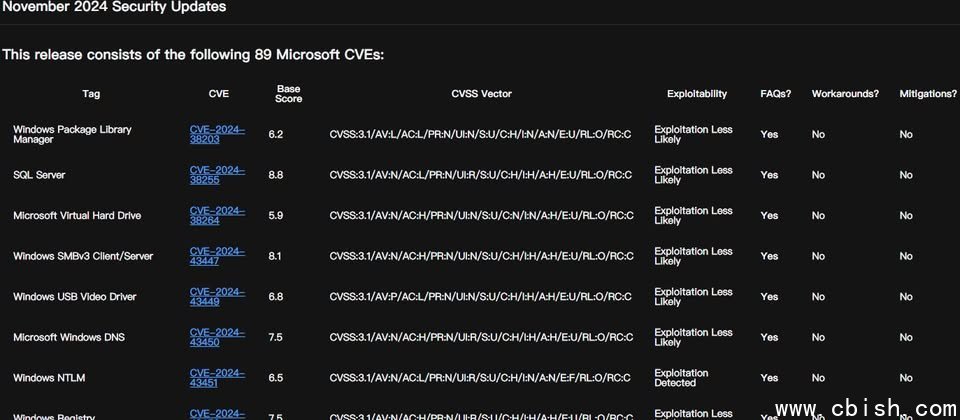
Task: Click CVSS vector of Microsoft Virtual Hard Drive
Action: [481, 216]
